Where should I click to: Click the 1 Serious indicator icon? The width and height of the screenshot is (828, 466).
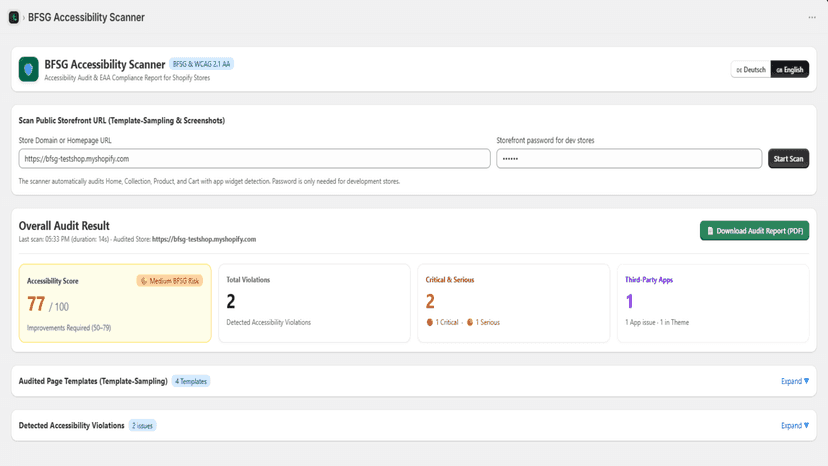pos(469,322)
